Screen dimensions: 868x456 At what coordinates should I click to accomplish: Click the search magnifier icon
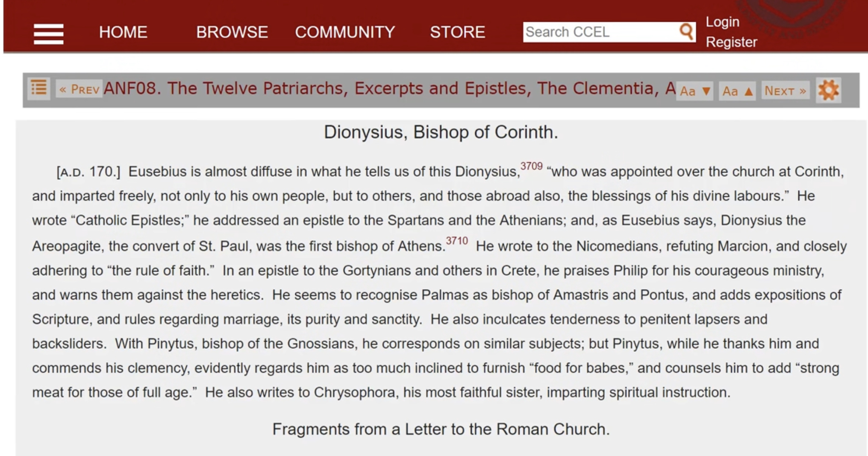(x=686, y=32)
